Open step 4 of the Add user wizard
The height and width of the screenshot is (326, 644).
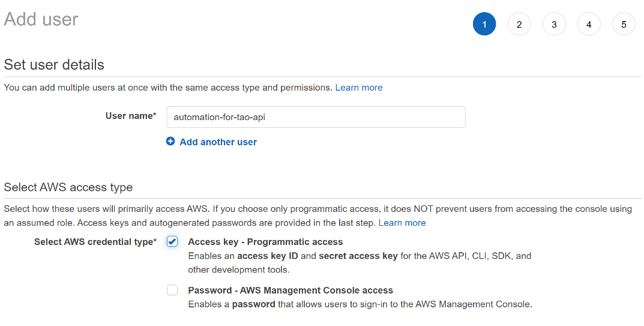coord(589,25)
